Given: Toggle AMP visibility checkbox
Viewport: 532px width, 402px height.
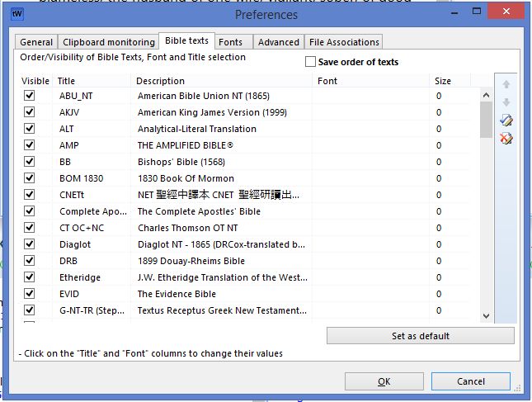Looking at the screenshot, I should coord(29,145).
